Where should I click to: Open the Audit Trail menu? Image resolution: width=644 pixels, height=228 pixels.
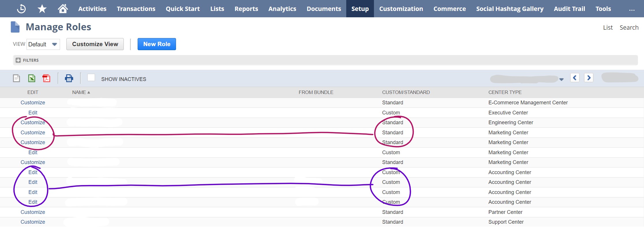pos(570,9)
